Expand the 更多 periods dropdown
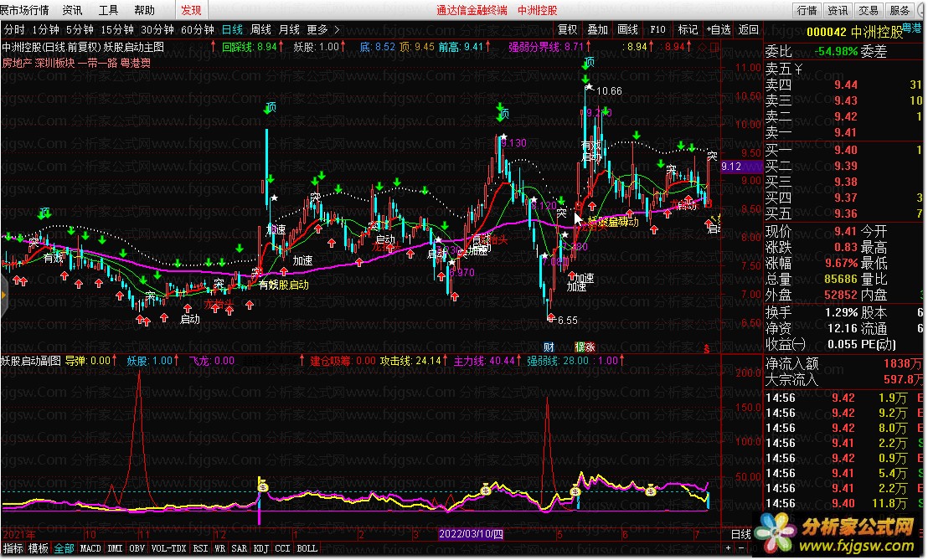Screen dimensions: 928x560 pos(323,29)
